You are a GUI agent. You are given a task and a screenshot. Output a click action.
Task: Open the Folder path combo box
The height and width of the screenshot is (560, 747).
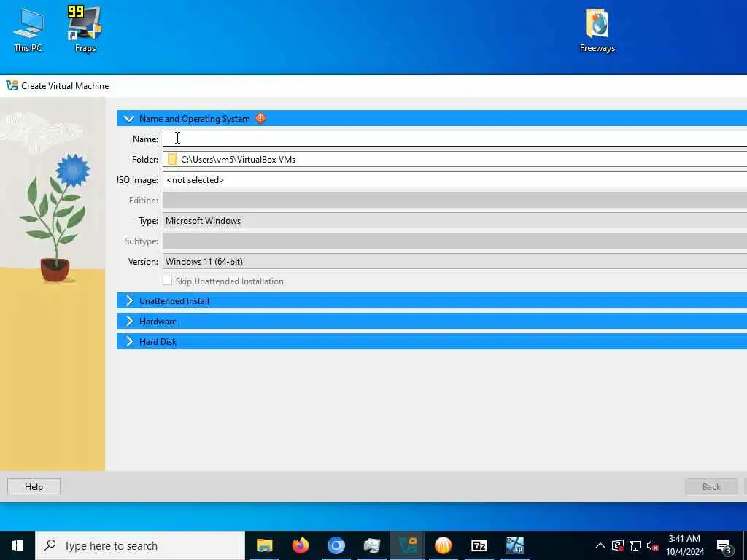click(x=455, y=159)
